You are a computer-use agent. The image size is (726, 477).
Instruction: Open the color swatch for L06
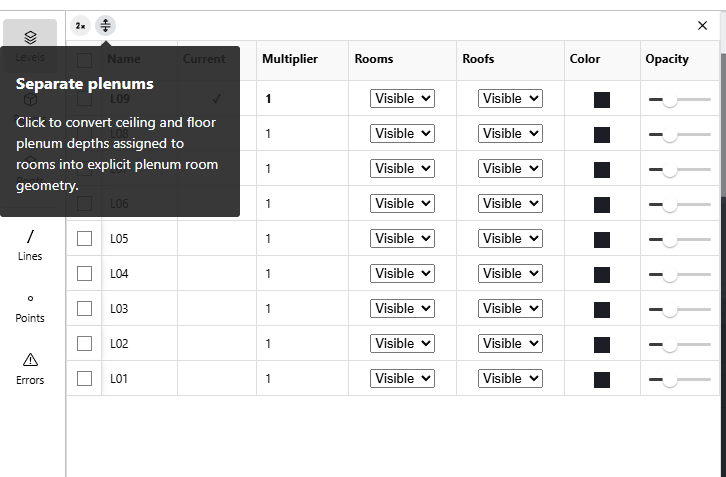[601, 205]
